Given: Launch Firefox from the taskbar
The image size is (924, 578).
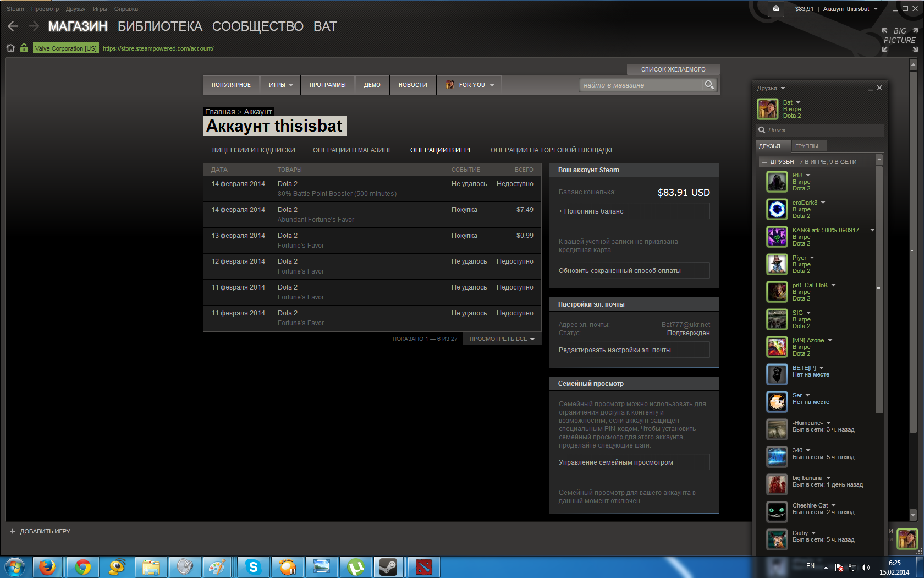Looking at the screenshot, I should 48,567.
